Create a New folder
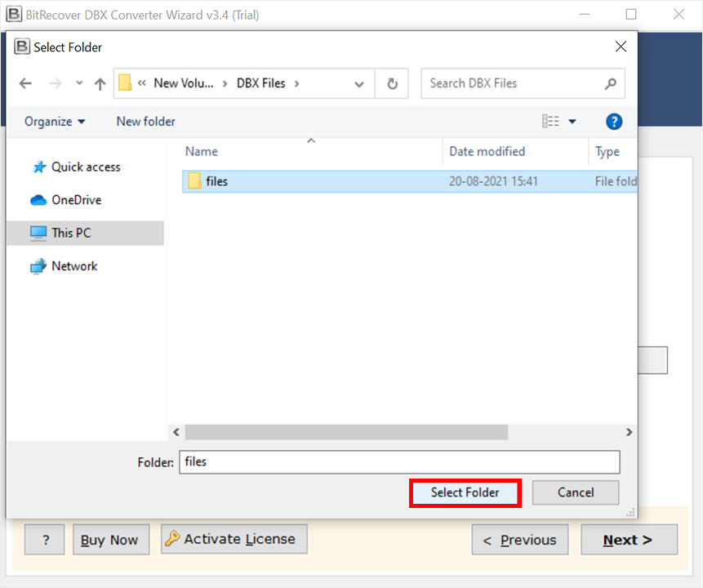The image size is (703, 588). click(x=145, y=122)
